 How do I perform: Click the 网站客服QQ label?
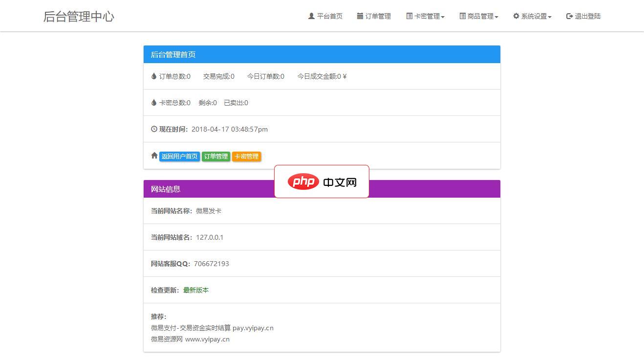click(171, 264)
